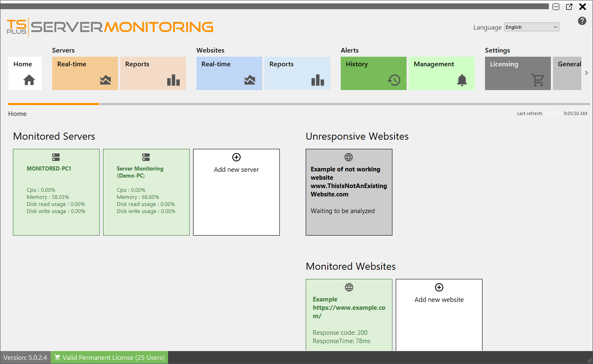Click the server icon on MONITORED-PC1
Screen dimensions: 593x364
tap(56, 157)
